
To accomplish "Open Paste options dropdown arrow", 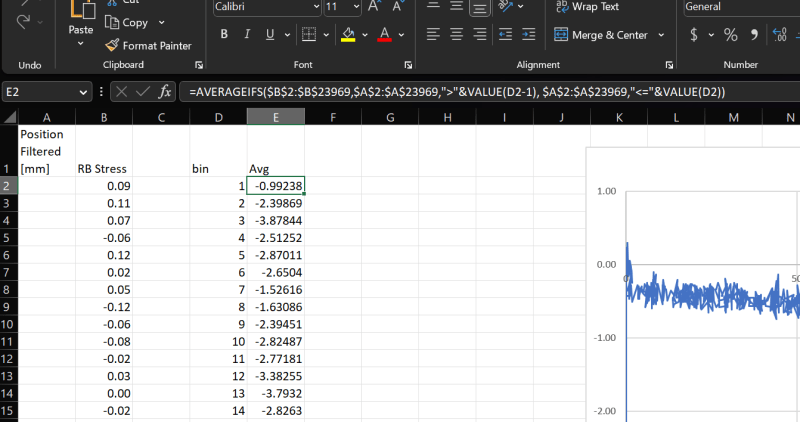I will [x=81, y=44].
